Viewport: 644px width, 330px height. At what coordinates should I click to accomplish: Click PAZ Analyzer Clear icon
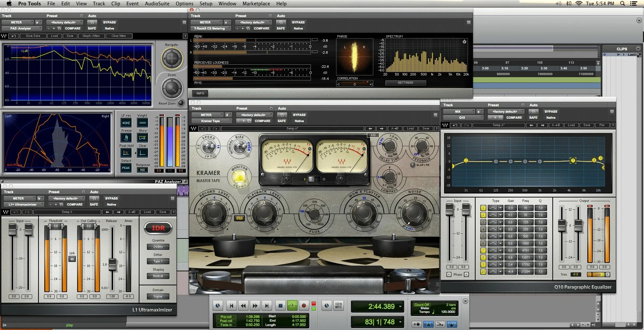pos(143,153)
